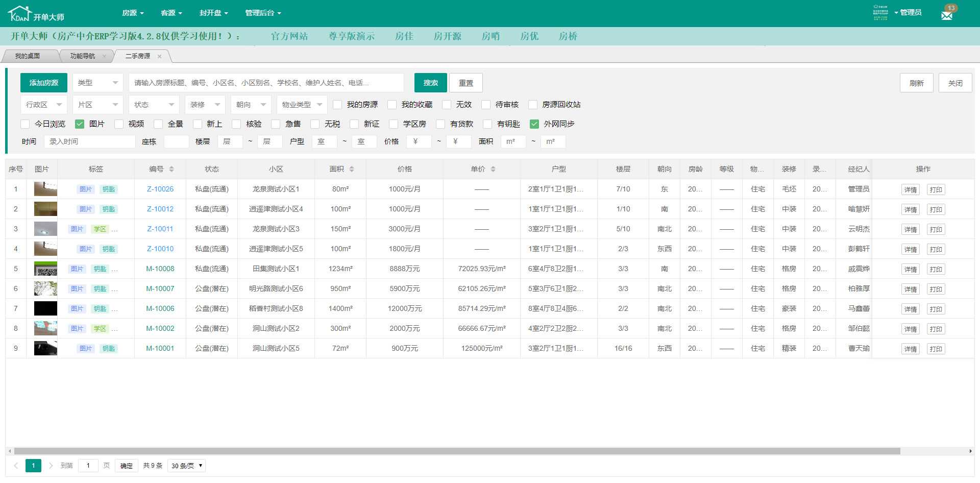The image size is (980, 483).
Task: Switch to the 功能导航 tab
Action: pyautogui.click(x=83, y=56)
